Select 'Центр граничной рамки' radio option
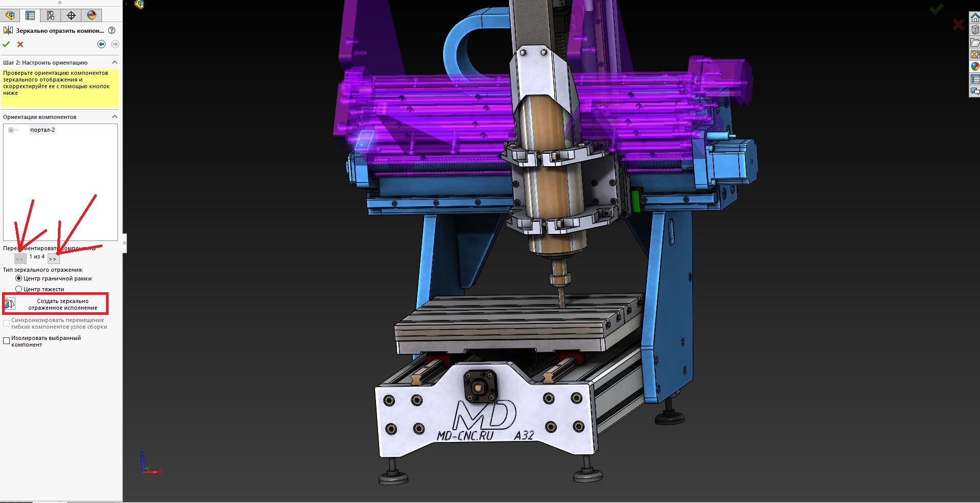980x503 pixels. [19, 278]
